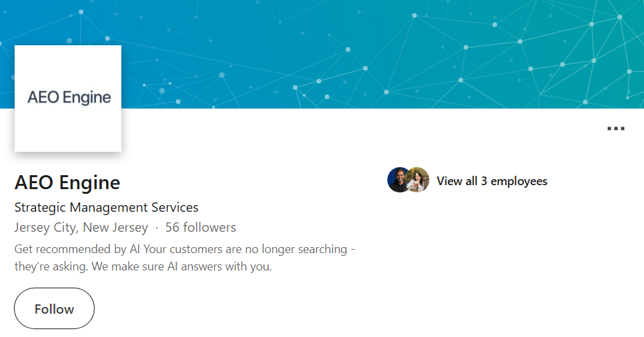The image size is (644, 337).
Task: Open the 56 followers count
Action: pos(200,228)
